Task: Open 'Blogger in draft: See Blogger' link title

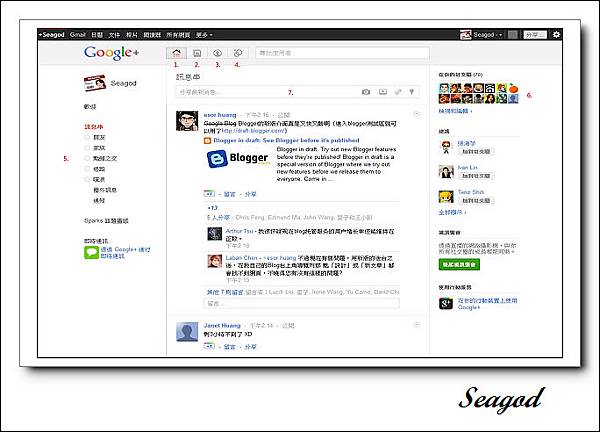Action: [286, 140]
